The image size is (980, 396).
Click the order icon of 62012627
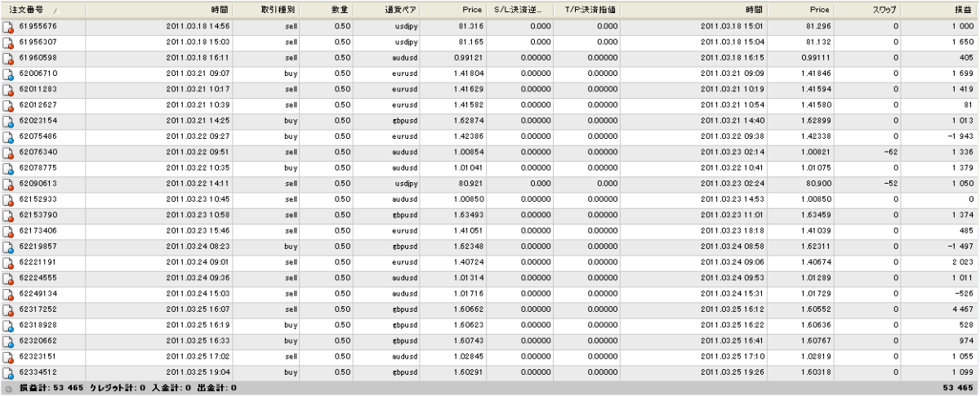click(x=9, y=105)
